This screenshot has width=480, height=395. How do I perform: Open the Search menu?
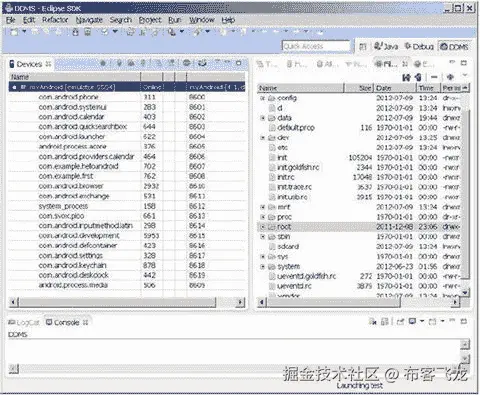pos(121,20)
